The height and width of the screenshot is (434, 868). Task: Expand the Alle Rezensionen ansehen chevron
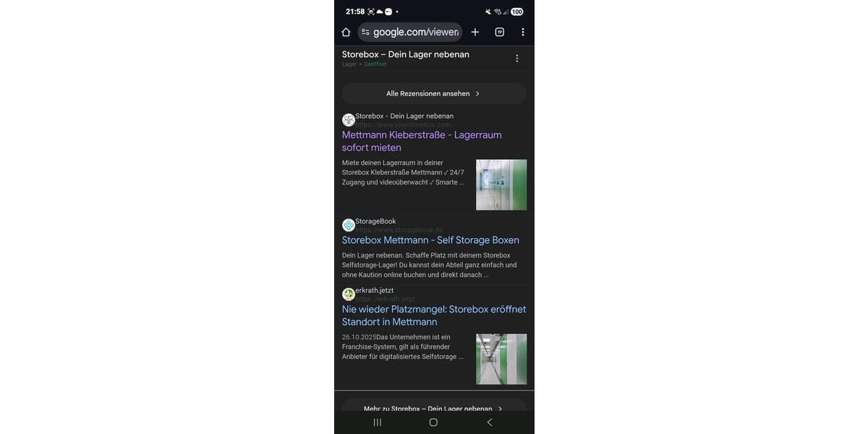pos(477,93)
